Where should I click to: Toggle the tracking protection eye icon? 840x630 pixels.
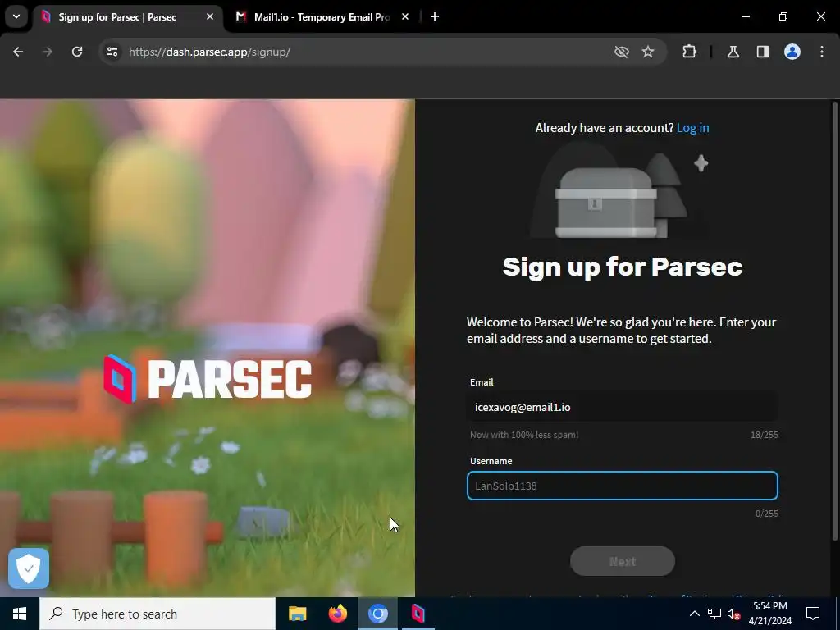[622, 52]
